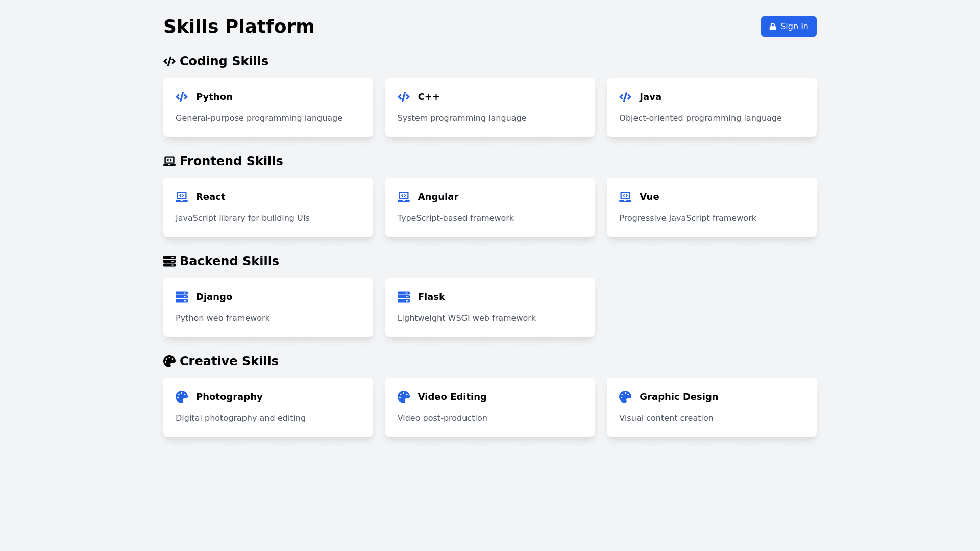Viewport: 980px width, 551px height.
Task: Click the Progressive JavaScript framework description
Action: click(x=688, y=218)
